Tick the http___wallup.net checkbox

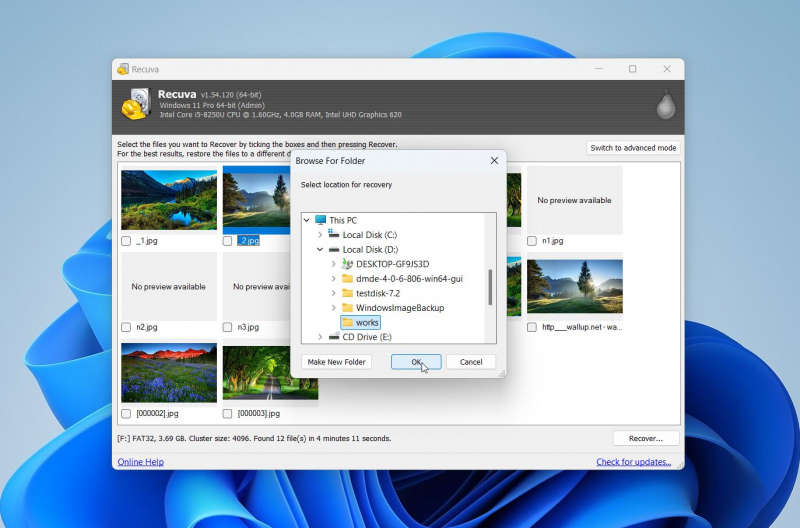click(x=532, y=327)
